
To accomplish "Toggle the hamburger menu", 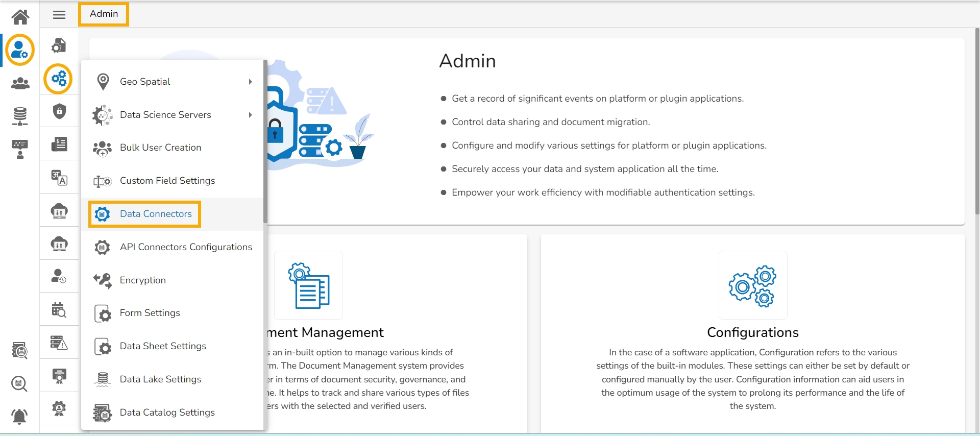I will click(x=59, y=14).
